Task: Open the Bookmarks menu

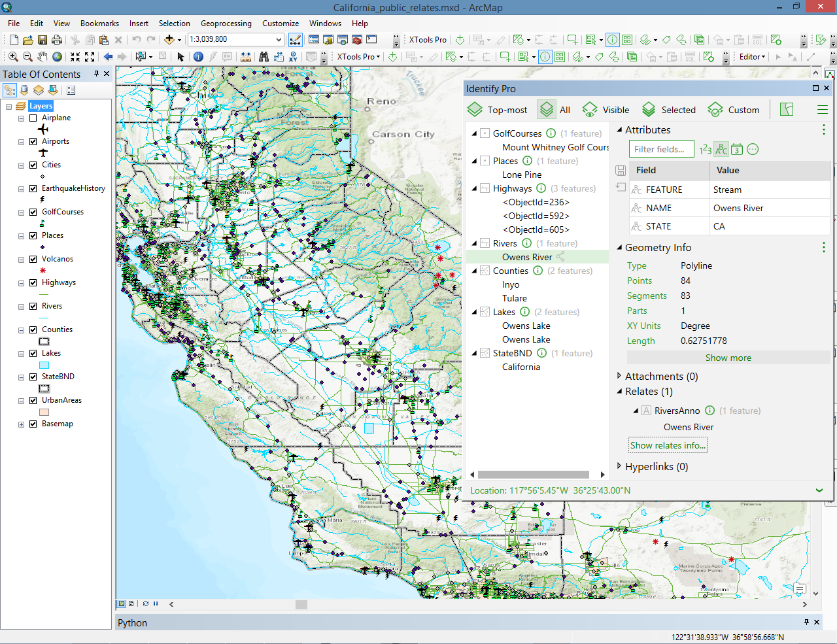Action: 99,24
